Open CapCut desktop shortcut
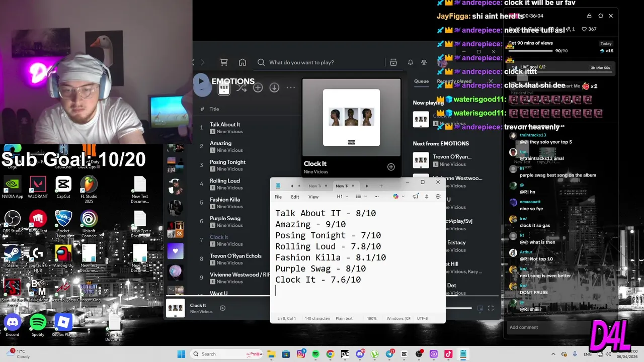Viewport: 644px width, 362px height. click(x=63, y=188)
